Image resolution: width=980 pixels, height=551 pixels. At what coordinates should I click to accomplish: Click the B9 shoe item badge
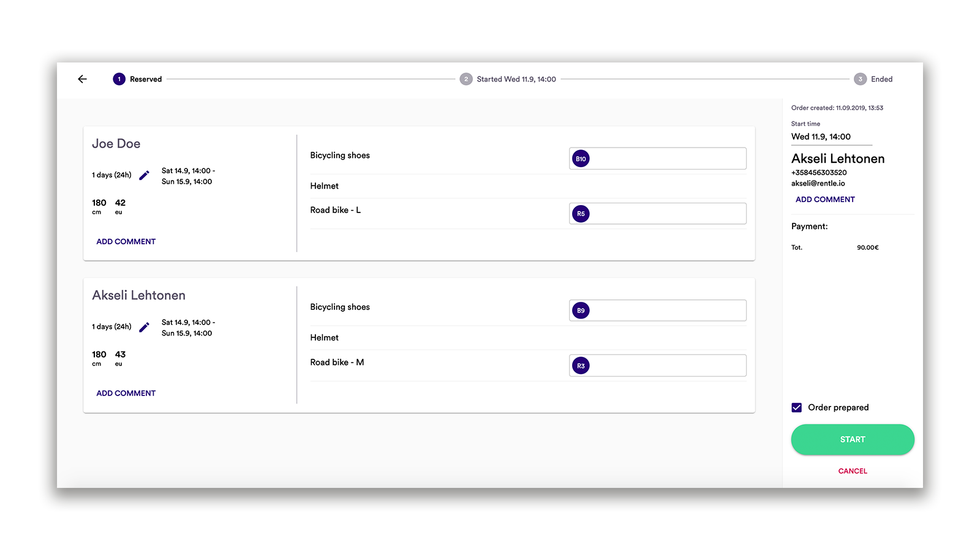581,310
